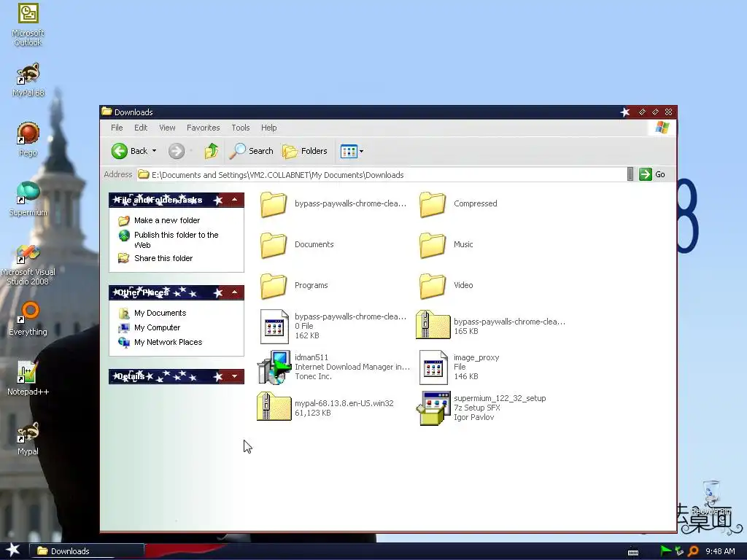Collapse the File and Folder Tasks panel
Screen dimensions: 747x560
(x=234, y=200)
